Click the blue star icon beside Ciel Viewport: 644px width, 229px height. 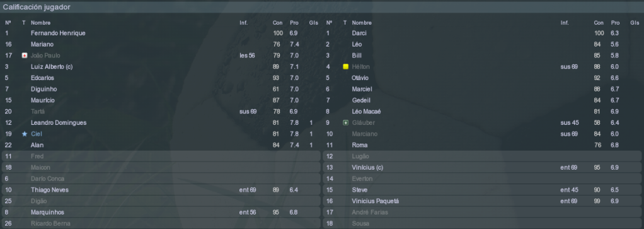24,134
